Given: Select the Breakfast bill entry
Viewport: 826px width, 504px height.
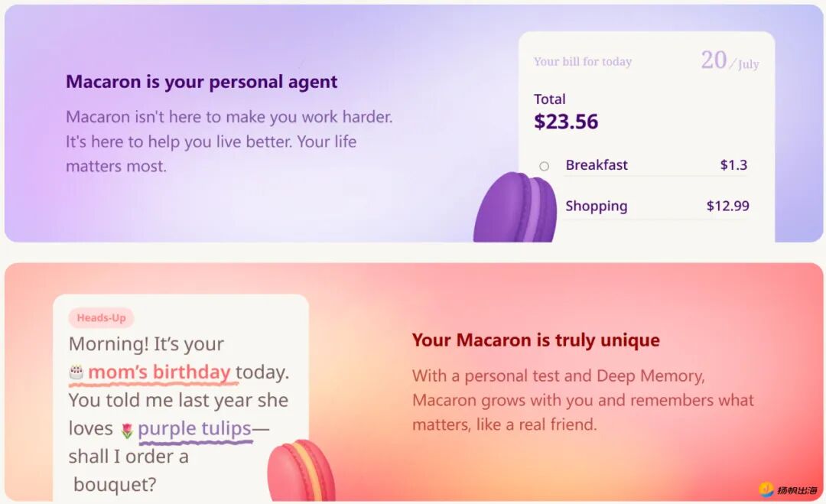Looking at the screenshot, I should tap(597, 165).
